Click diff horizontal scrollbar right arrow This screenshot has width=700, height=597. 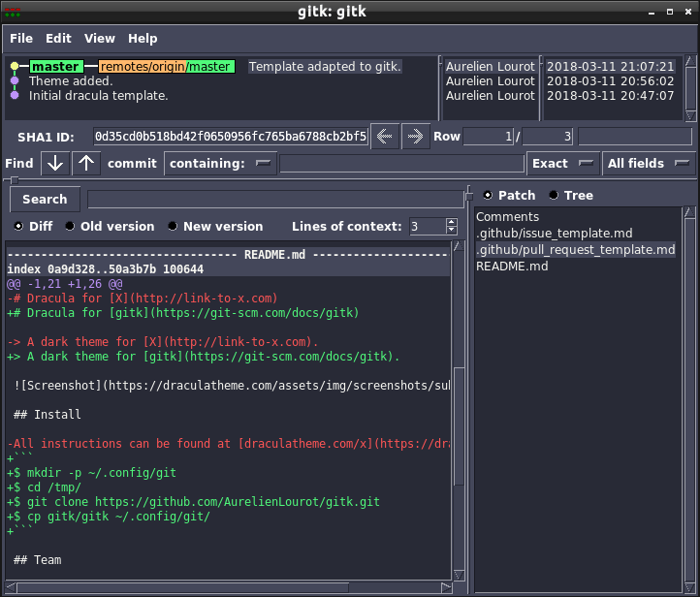click(x=446, y=587)
